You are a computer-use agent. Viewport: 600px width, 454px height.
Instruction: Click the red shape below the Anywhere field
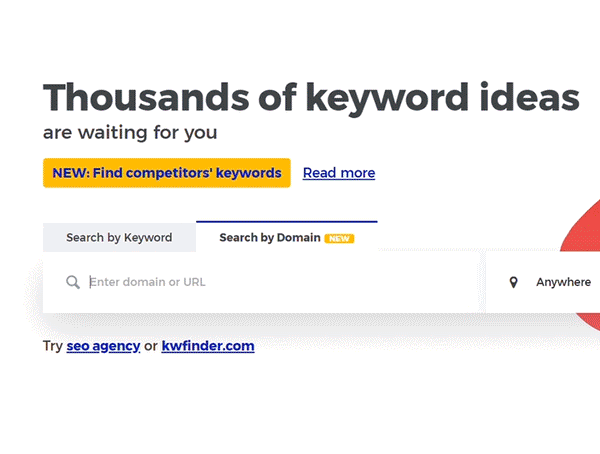coord(590,322)
